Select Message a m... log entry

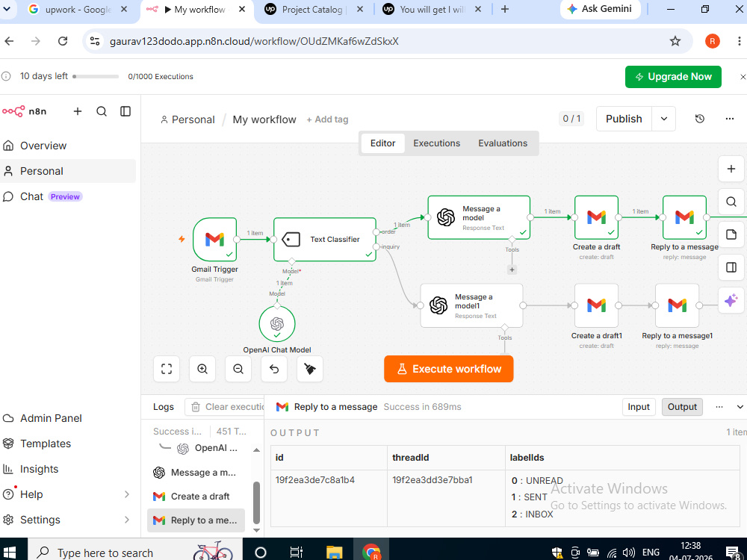196,473
